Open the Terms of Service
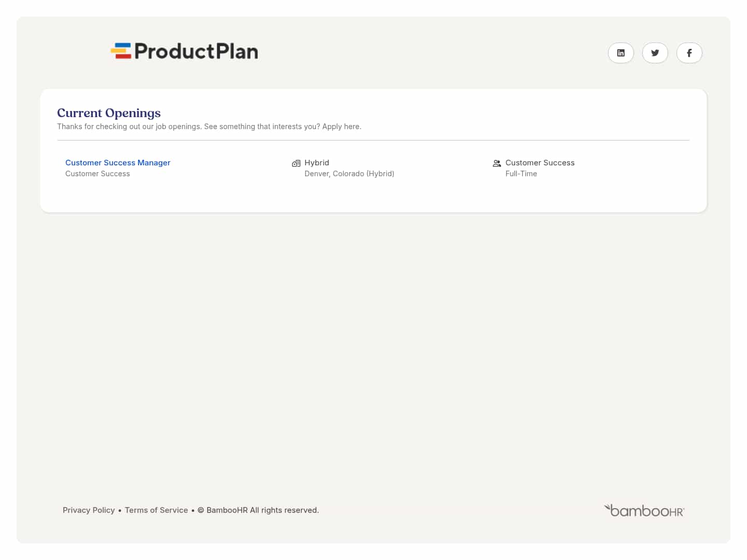Viewport: 747px width, 560px height. click(x=156, y=510)
